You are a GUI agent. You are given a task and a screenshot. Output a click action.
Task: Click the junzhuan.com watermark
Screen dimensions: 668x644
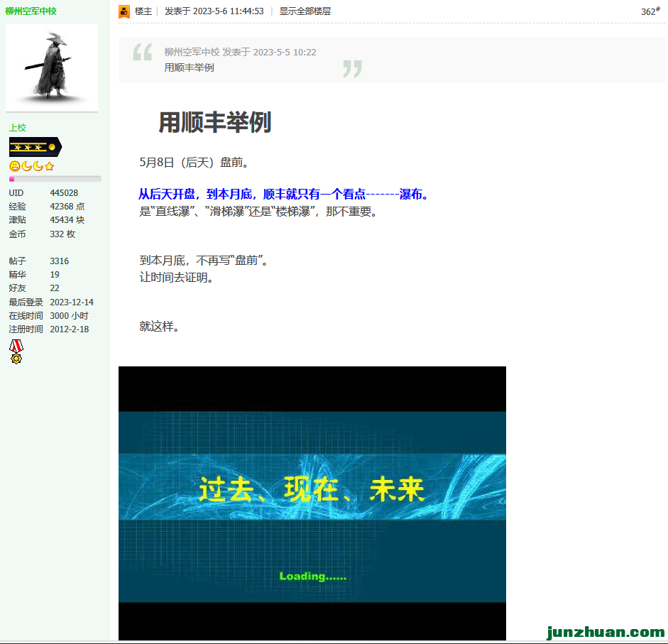605,632
